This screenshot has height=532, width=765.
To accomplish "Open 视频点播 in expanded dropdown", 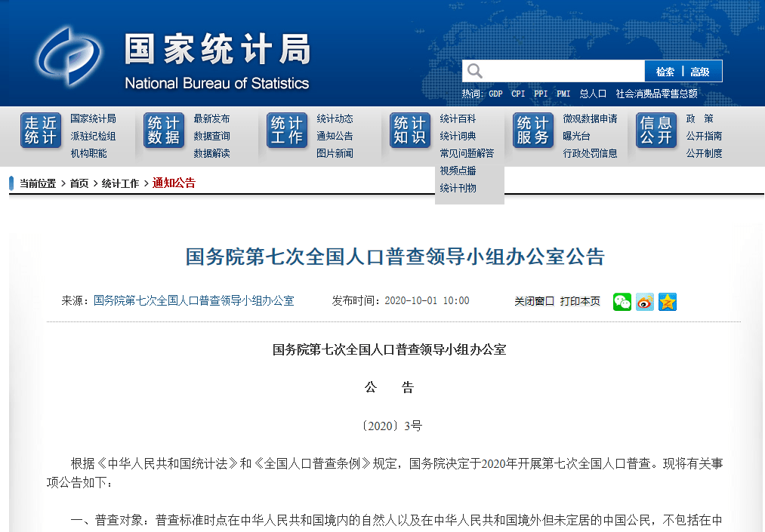I will tap(458, 171).
